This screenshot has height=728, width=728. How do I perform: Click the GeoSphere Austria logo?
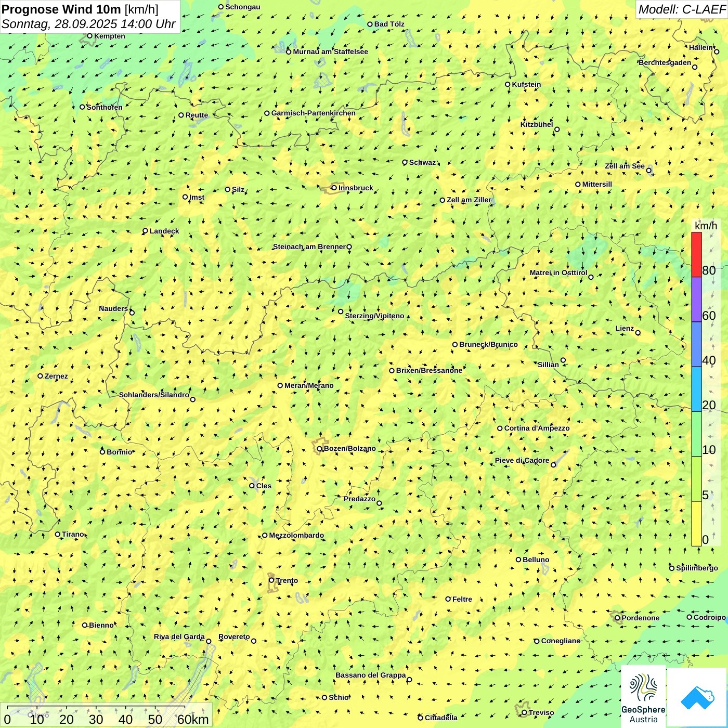(x=643, y=697)
